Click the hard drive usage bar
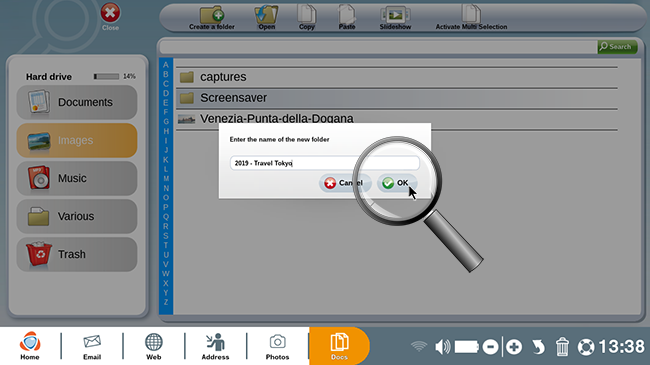Screen dimensions: 650x365 tap(106, 76)
